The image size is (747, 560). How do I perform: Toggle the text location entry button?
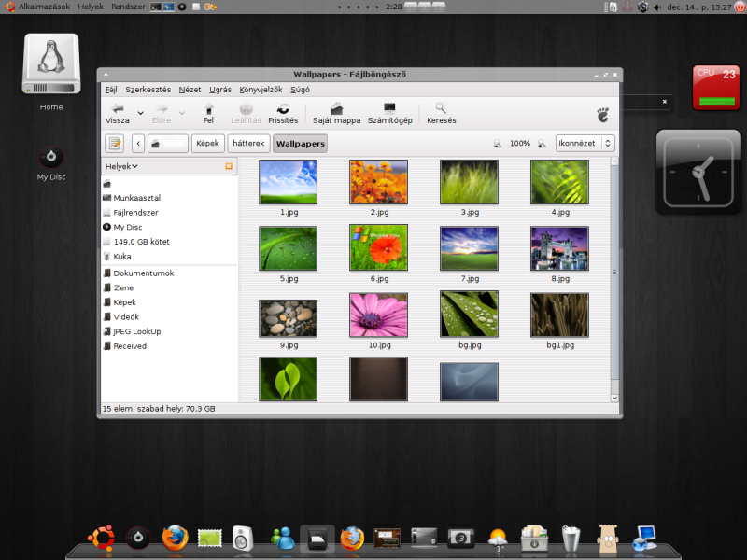(x=115, y=144)
